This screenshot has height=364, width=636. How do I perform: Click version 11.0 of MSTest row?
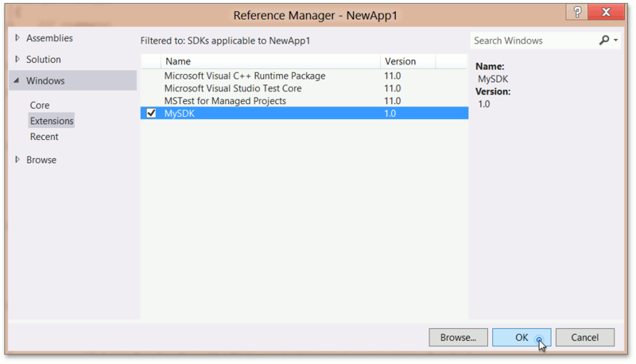[392, 101]
